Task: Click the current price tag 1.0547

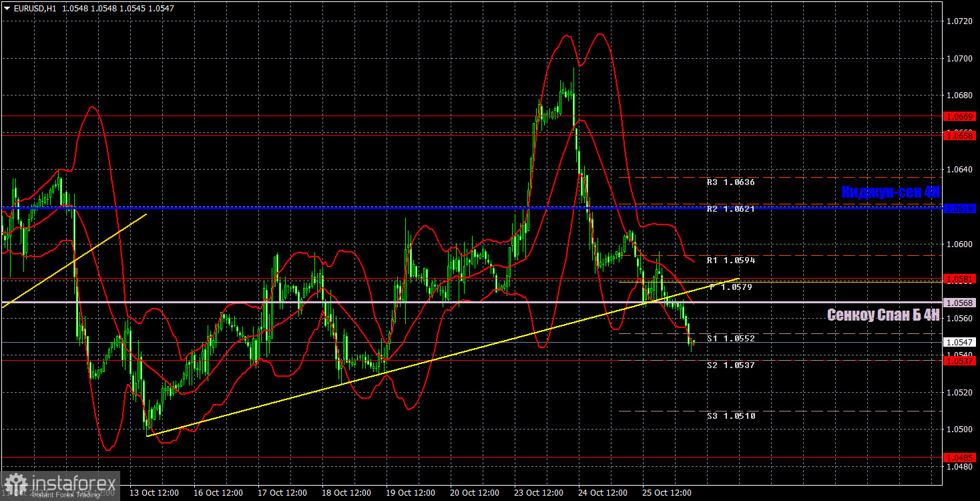Action: (x=961, y=342)
